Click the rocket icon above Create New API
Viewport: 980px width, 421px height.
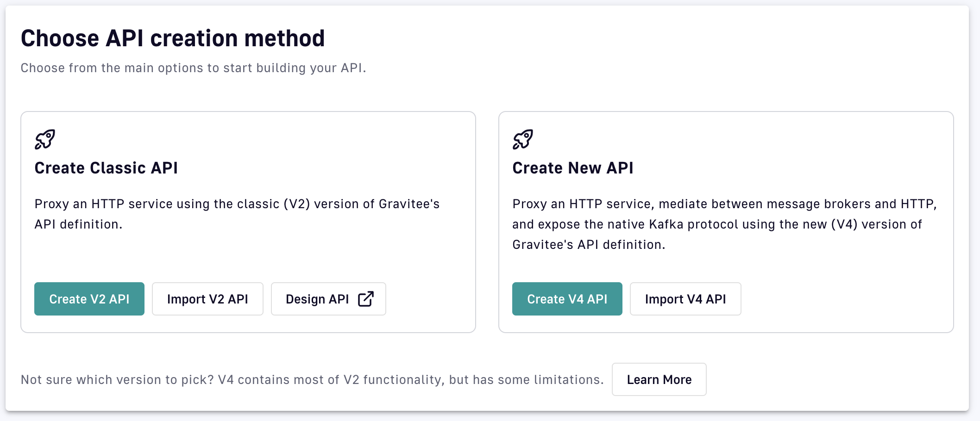pyautogui.click(x=523, y=139)
